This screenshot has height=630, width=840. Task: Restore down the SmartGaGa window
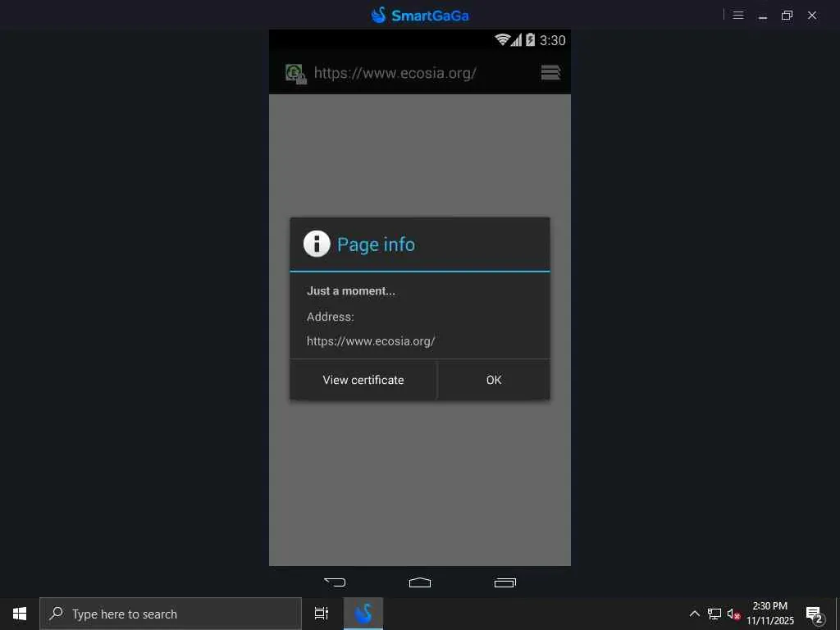coord(787,15)
